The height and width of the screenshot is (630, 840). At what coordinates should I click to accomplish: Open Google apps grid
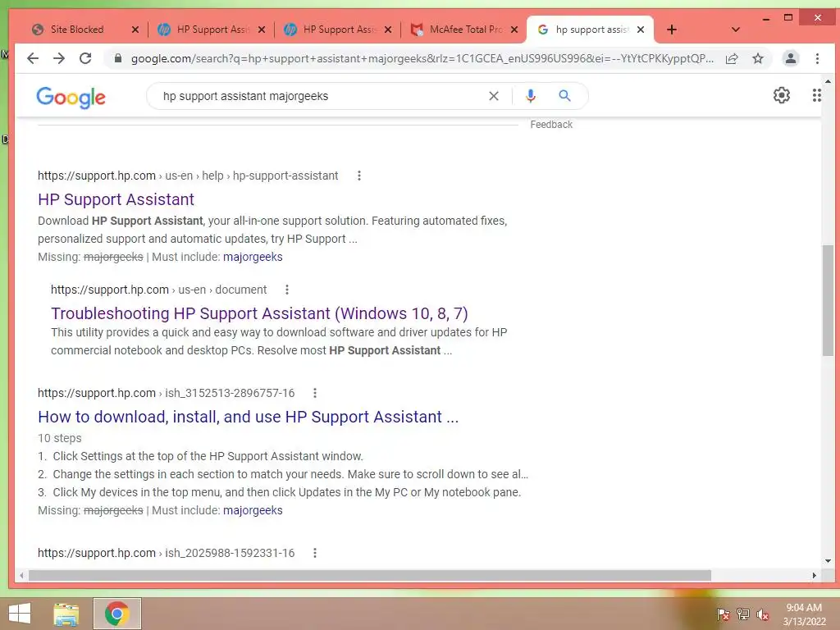pyautogui.click(x=816, y=95)
